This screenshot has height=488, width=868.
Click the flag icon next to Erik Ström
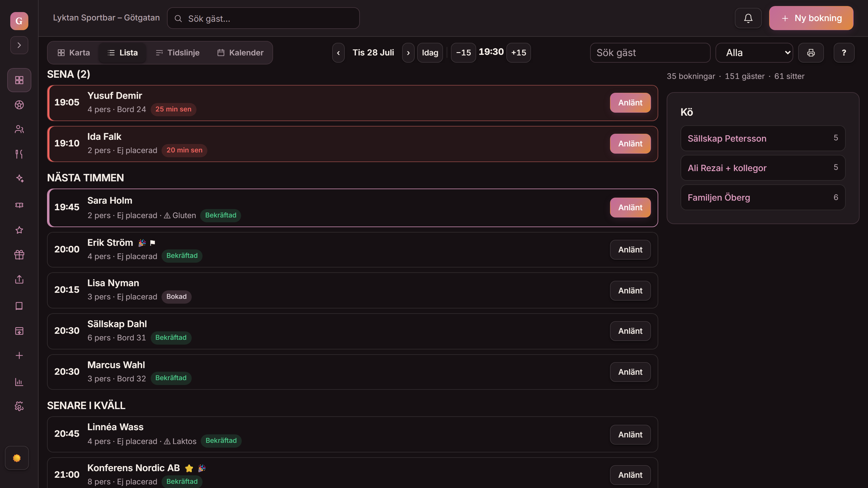coord(153,243)
